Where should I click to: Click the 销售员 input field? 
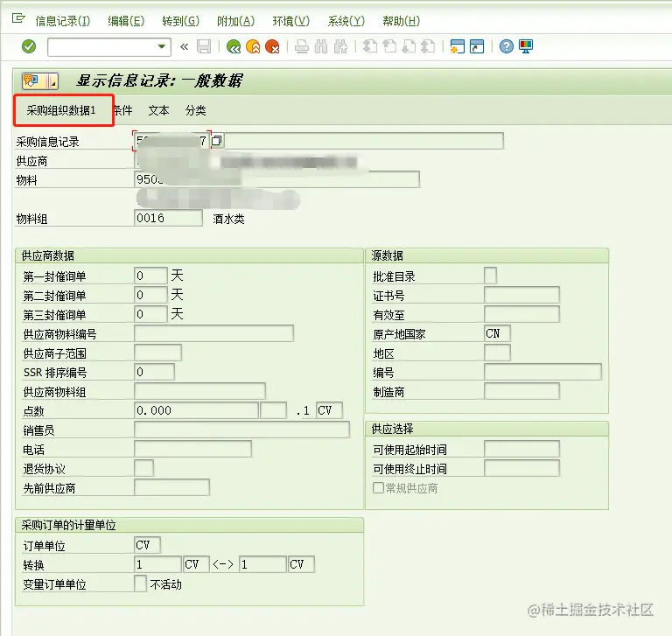tap(241, 430)
